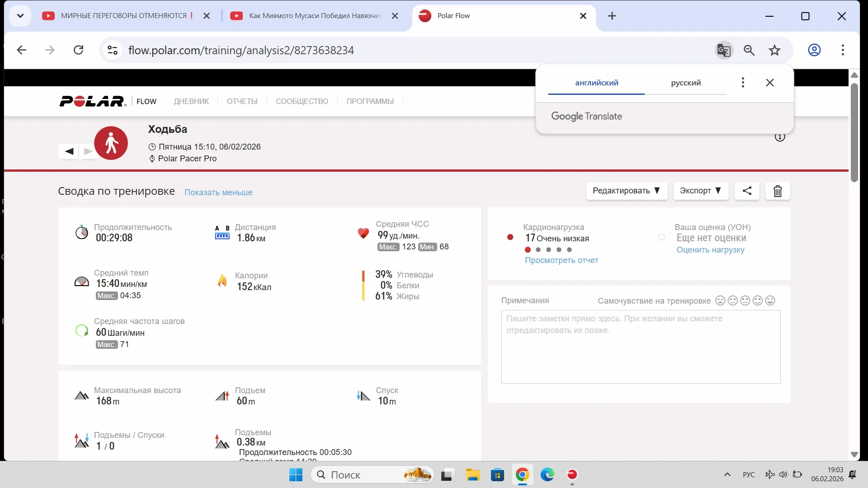The image size is (868, 488).
Task: Bookmark this page with star icon
Action: pos(775,50)
